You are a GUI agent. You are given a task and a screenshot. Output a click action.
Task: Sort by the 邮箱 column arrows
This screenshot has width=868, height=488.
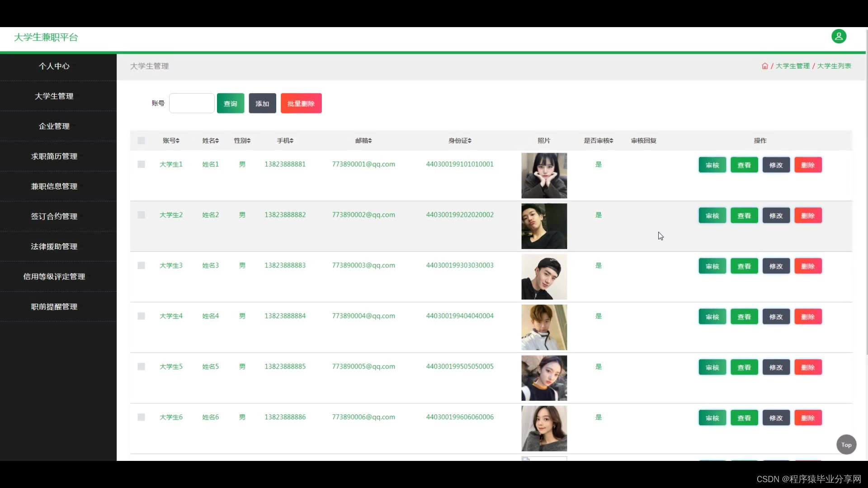[370, 141]
